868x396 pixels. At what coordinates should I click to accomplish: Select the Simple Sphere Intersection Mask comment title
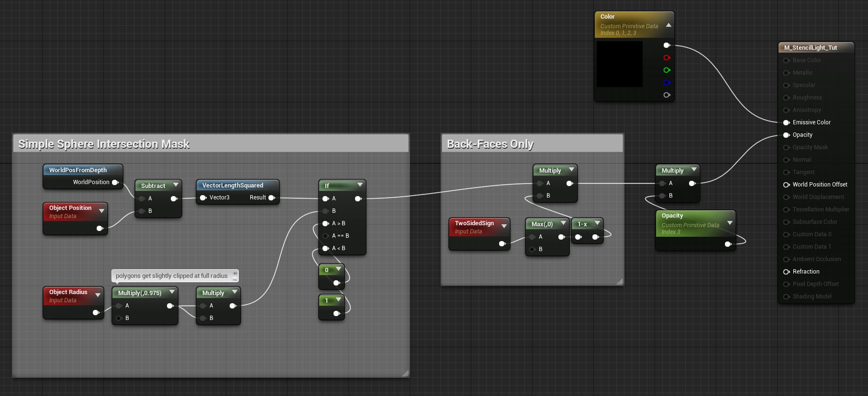(104, 144)
